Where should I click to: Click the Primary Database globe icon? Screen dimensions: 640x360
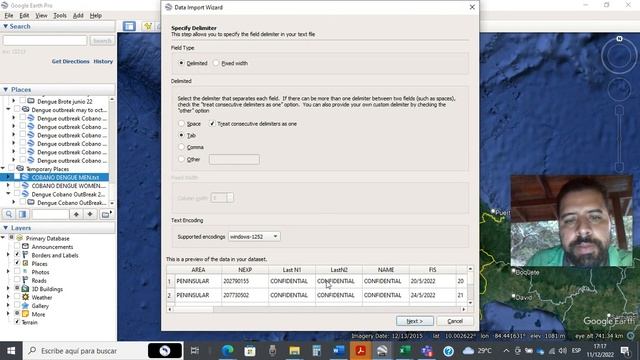(20, 238)
